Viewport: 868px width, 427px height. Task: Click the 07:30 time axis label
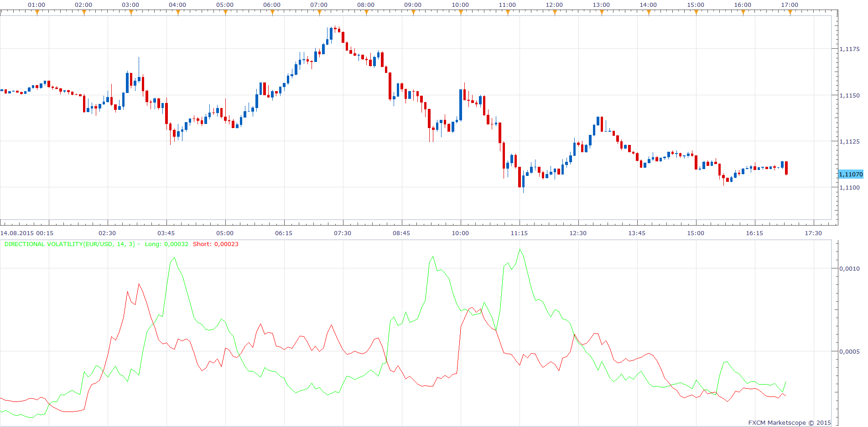[343, 233]
